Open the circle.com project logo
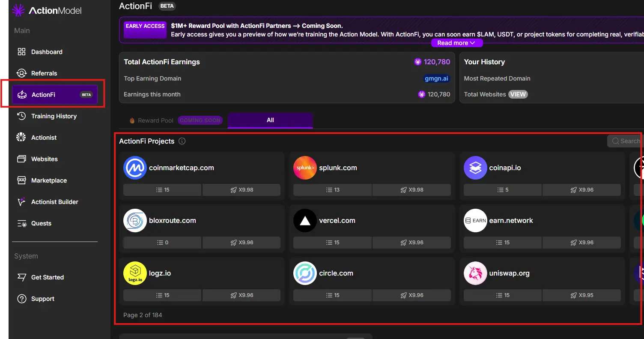644x339 pixels. tap(305, 273)
